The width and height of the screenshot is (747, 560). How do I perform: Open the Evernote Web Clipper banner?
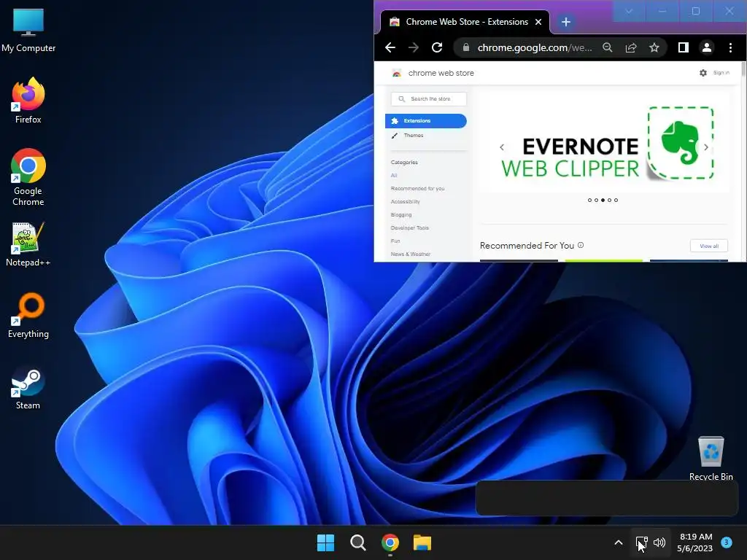coord(603,142)
